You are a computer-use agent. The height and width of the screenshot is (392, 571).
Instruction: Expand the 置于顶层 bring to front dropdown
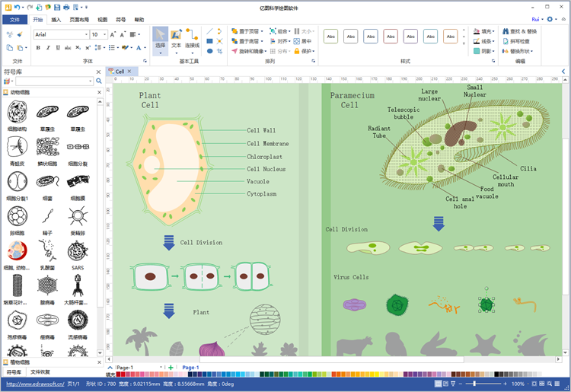click(263, 31)
